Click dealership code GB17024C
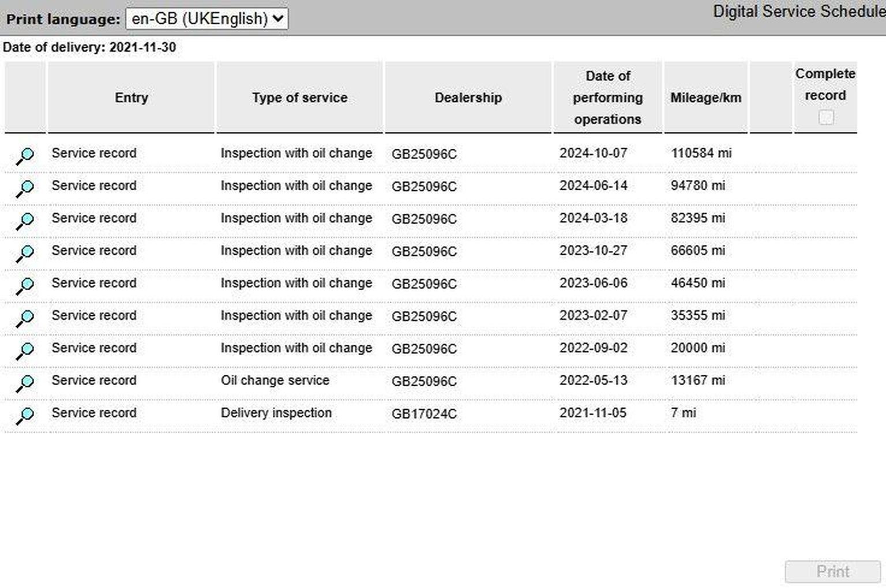Screen dimensions: 886x588 click(x=424, y=413)
